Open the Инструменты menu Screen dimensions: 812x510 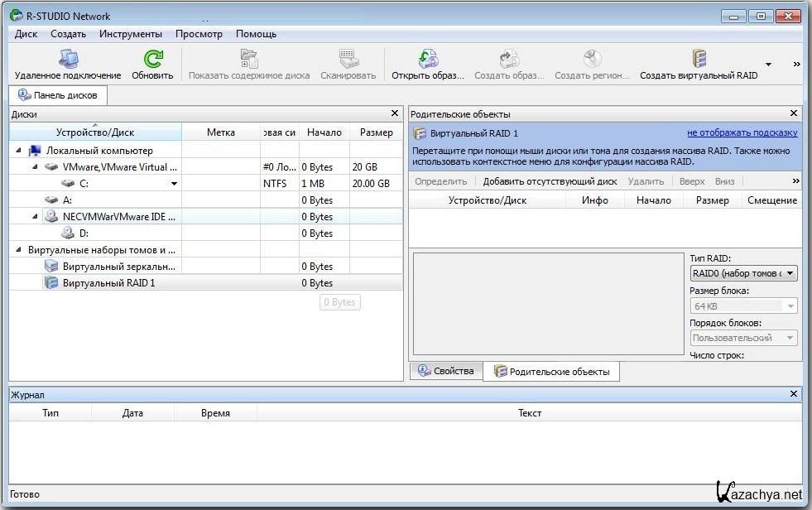coord(130,34)
